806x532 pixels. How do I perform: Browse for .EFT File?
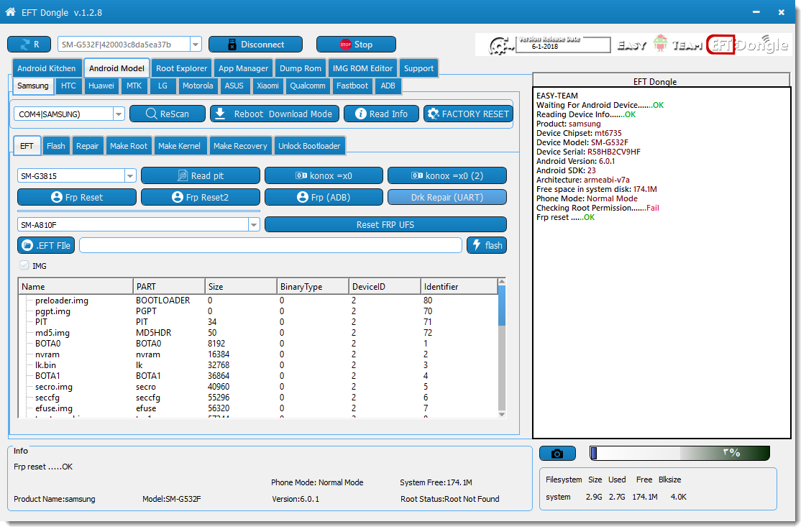coord(46,245)
